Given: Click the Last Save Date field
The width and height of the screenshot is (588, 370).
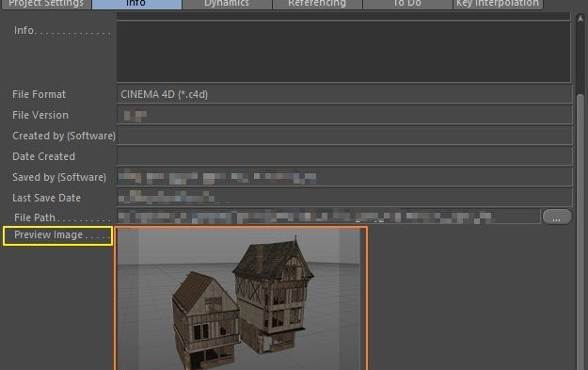Looking at the screenshot, I should (x=344, y=198).
